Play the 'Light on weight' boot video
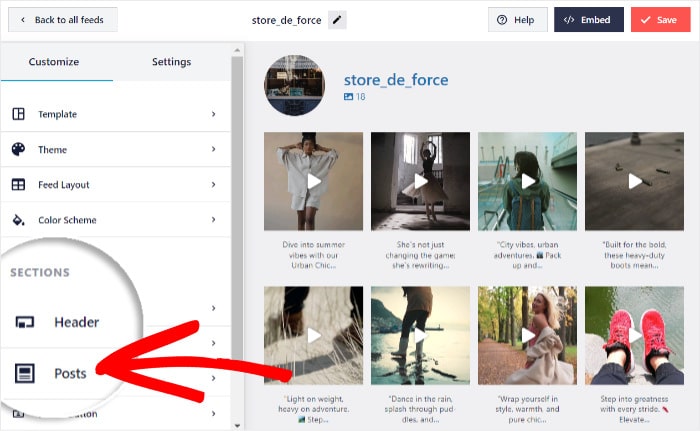700x431 pixels. [313, 335]
